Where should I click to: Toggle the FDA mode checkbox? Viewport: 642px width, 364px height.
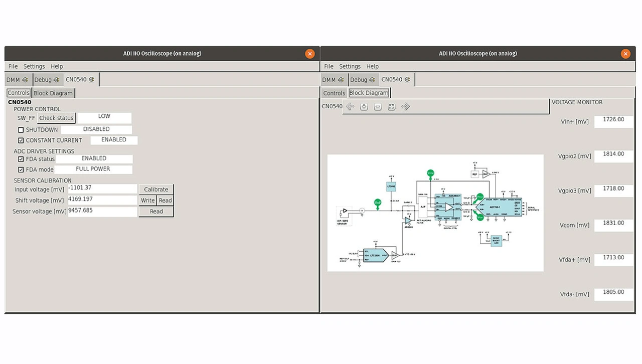pyautogui.click(x=21, y=170)
